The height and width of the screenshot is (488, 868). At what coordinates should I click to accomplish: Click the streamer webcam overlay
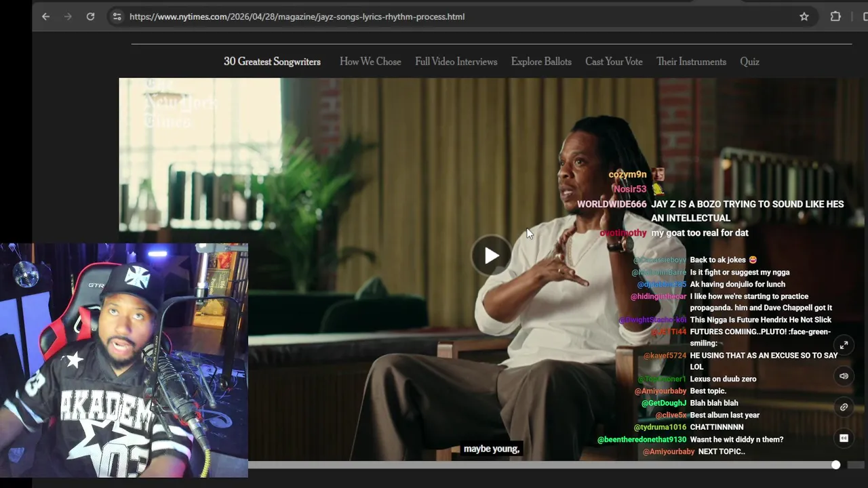tap(124, 361)
